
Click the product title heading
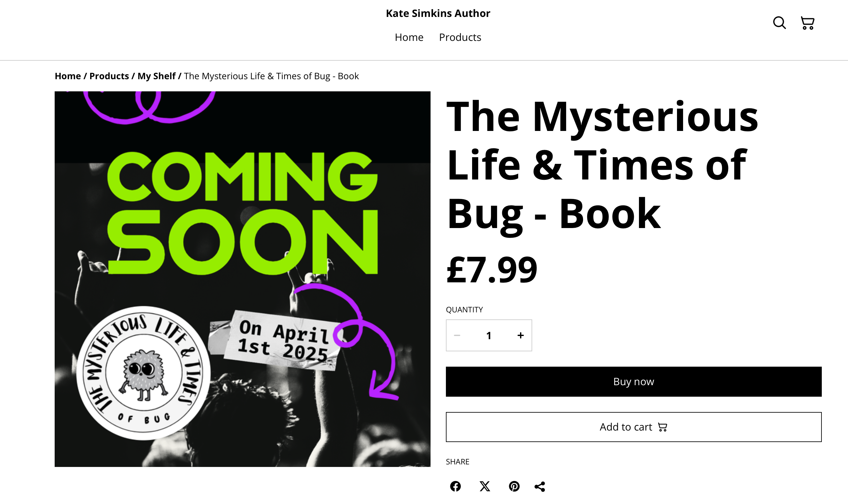602,165
